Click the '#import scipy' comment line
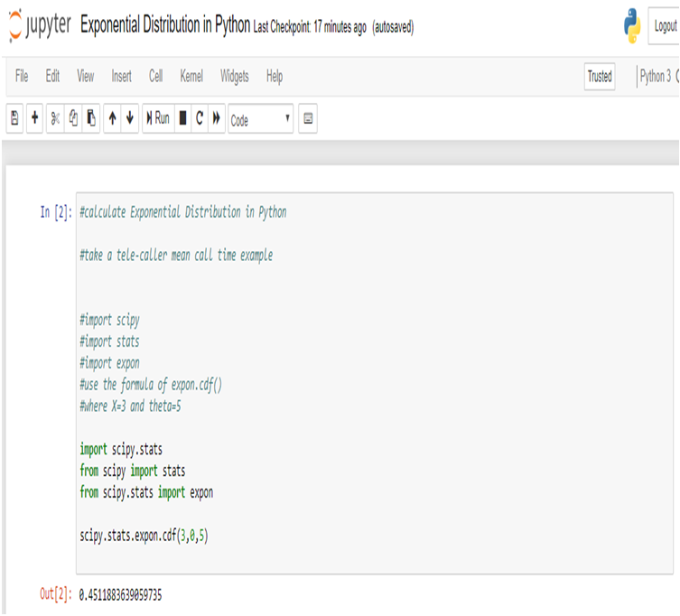The width and height of the screenshot is (680, 616). point(109,320)
